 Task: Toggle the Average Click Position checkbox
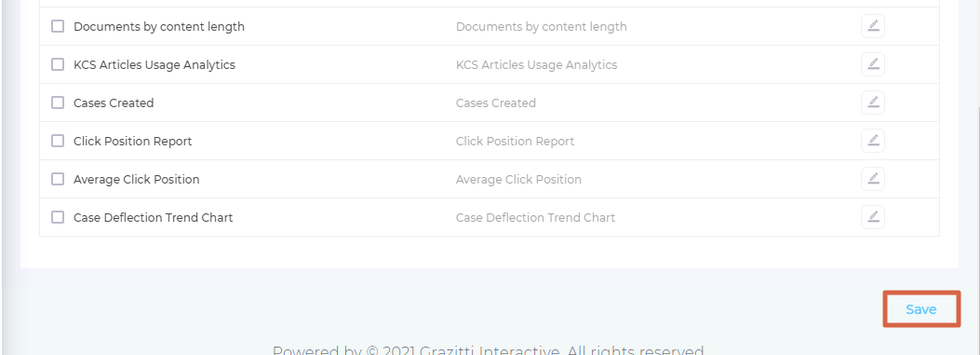click(x=58, y=179)
